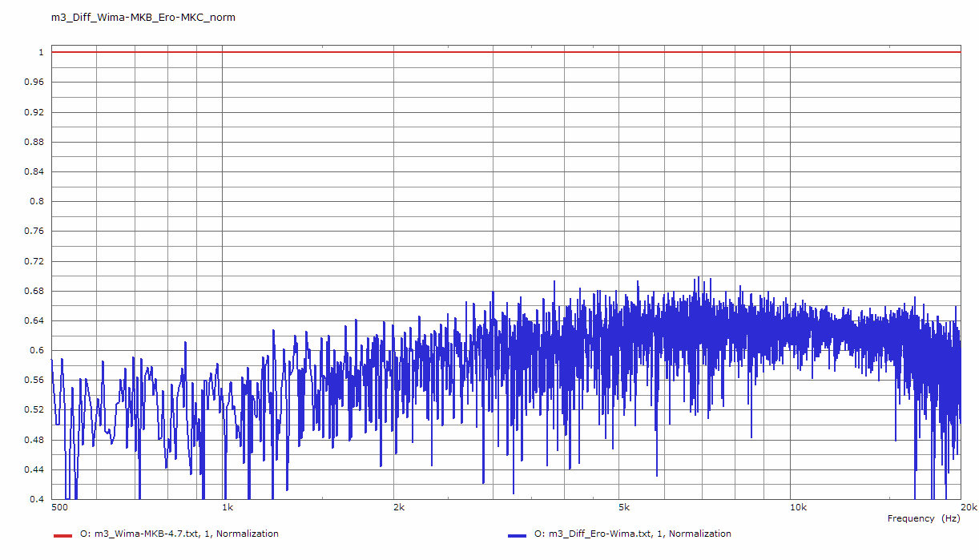Click the 5k tick on the frequency axis
The width and height of the screenshot is (979, 560).
pos(624,507)
